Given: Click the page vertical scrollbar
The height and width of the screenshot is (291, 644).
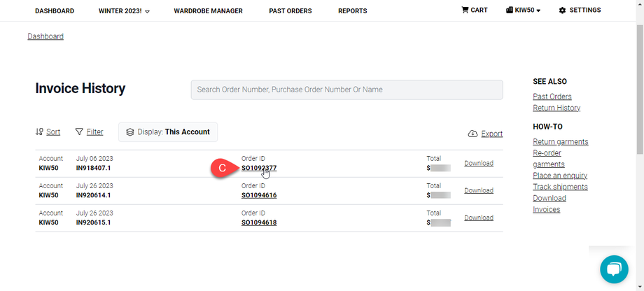Looking at the screenshot, I should coord(640,140).
